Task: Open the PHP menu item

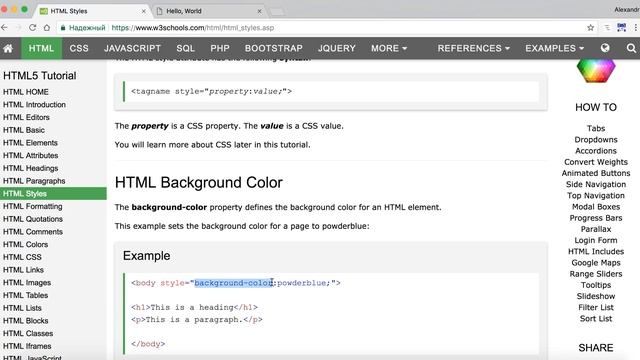Action: click(x=220, y=48)
